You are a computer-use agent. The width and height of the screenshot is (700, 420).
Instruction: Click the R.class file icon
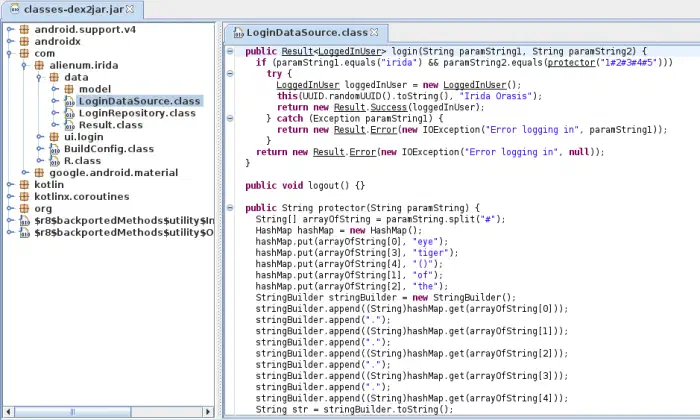[54, 161]
